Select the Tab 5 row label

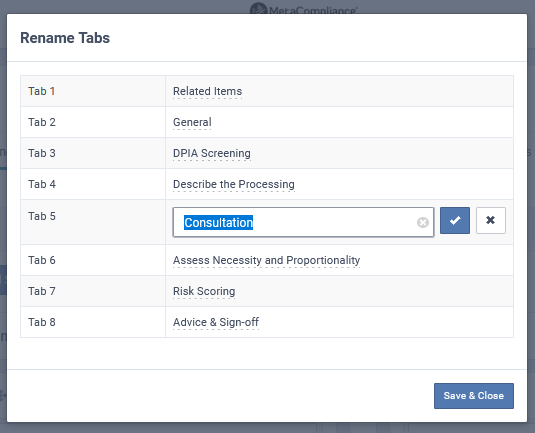point(42,216)
